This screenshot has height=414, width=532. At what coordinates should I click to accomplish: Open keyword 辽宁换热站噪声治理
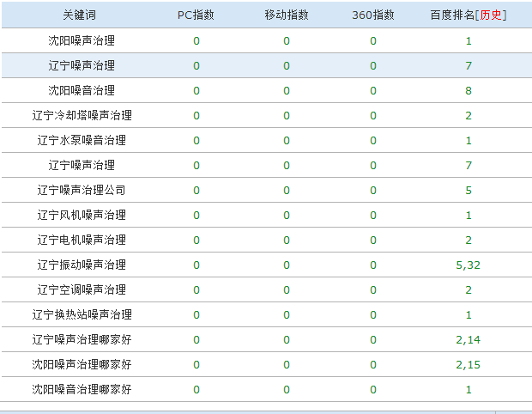click(82, 314)
